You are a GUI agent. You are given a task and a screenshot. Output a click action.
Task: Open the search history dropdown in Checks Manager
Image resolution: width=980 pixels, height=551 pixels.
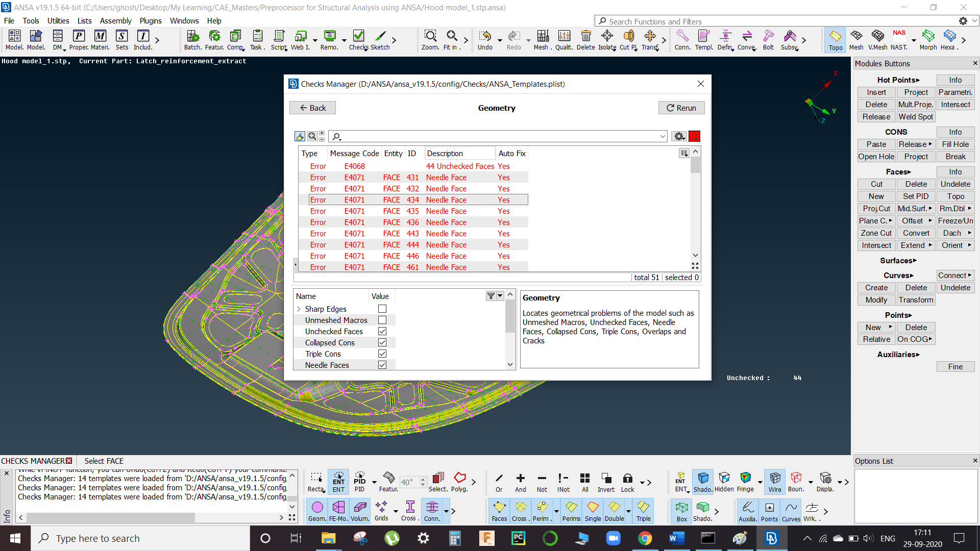(x=662, y=136)
